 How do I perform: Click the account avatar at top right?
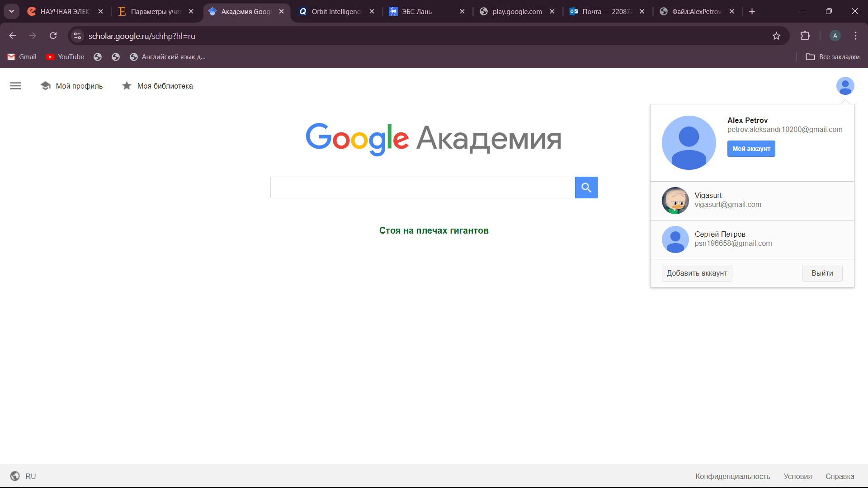tap(845, 86)
